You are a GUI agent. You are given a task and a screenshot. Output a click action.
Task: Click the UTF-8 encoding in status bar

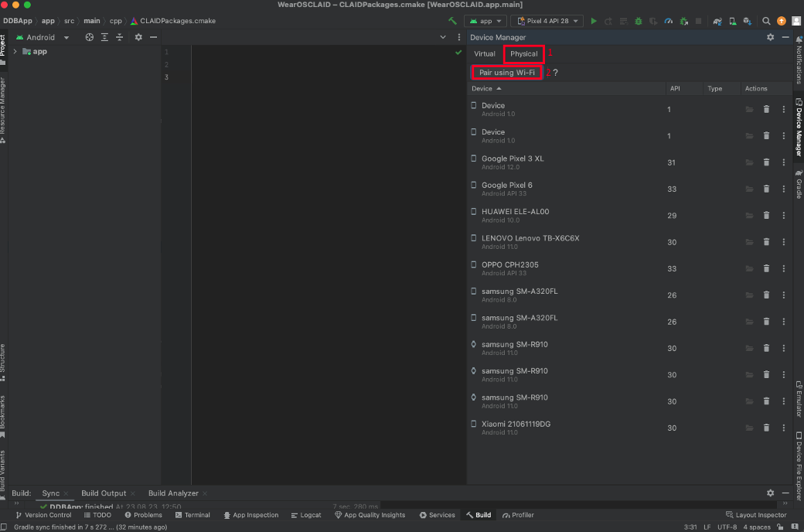point(727,527)
